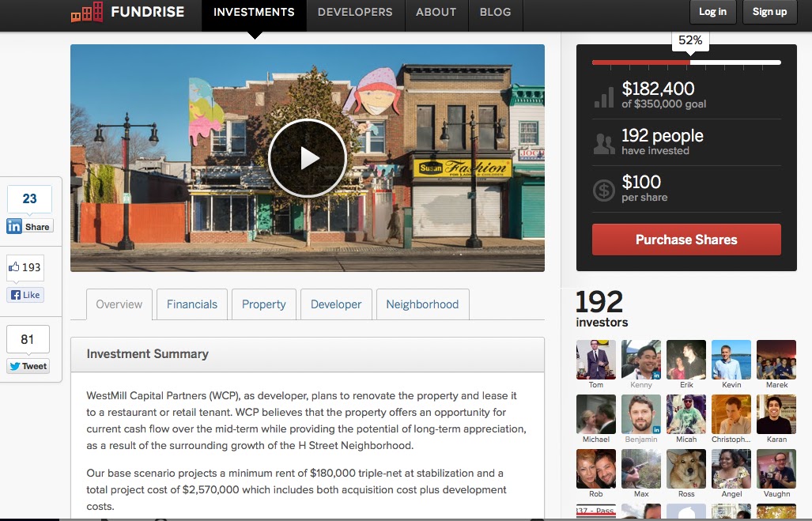Click the $182,400 raised amount
This screenshot has width=812, height=521.
click(658, 89)
